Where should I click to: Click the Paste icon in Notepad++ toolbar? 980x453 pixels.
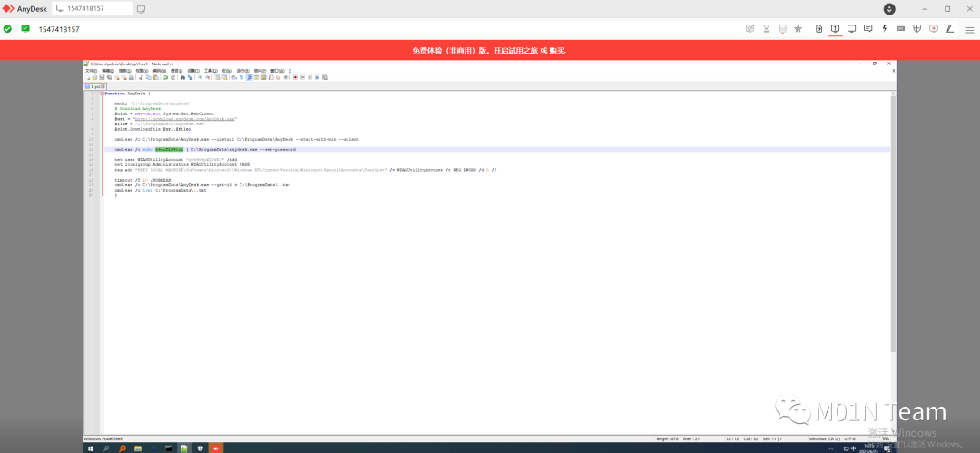[x=156, y=77]
